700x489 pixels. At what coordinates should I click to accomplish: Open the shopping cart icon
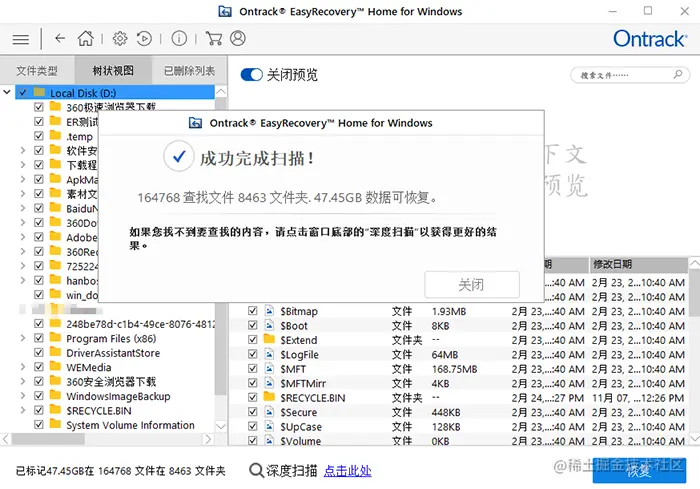[214, 38]
